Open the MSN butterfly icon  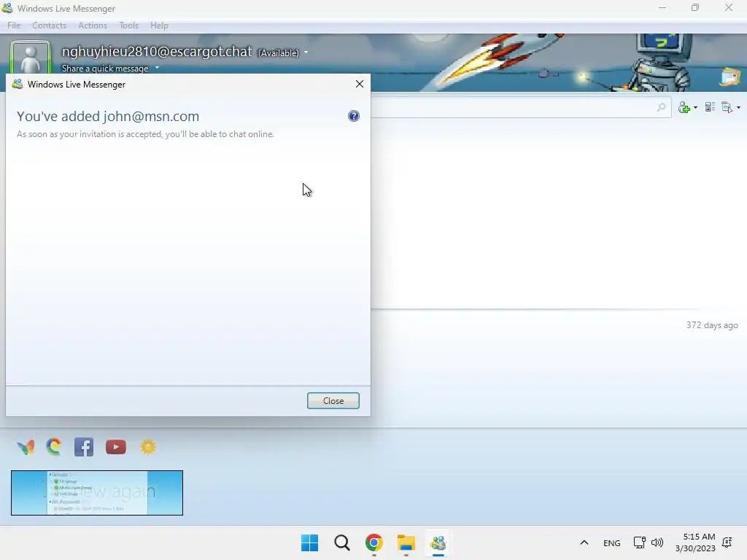(x=26, y=447)
